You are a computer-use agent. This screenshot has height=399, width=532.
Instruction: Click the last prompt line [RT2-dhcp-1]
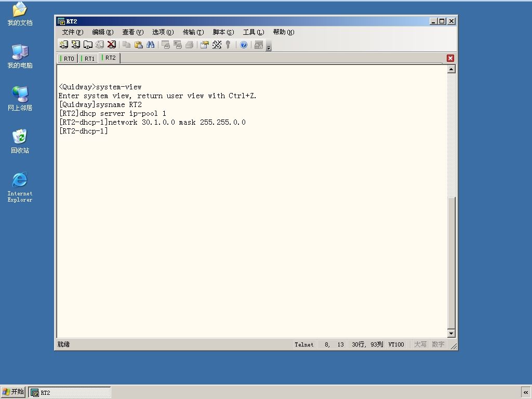(83, 131)
